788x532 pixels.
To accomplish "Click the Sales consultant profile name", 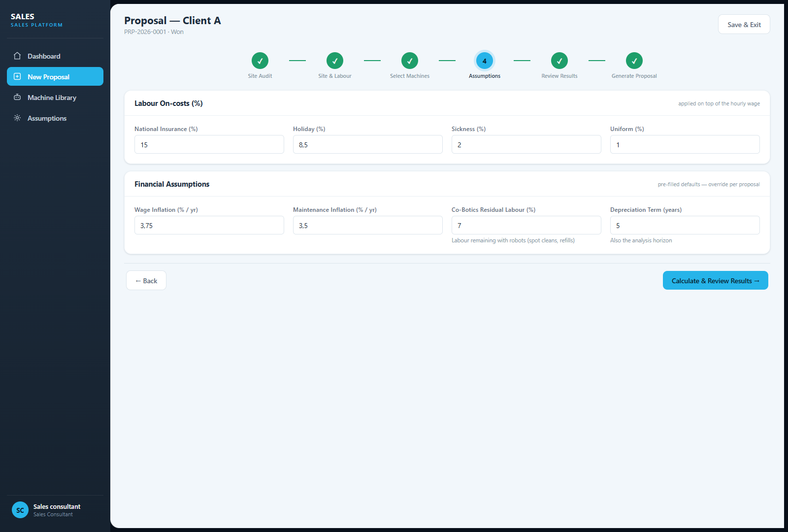I will click(x=57, y=507).
